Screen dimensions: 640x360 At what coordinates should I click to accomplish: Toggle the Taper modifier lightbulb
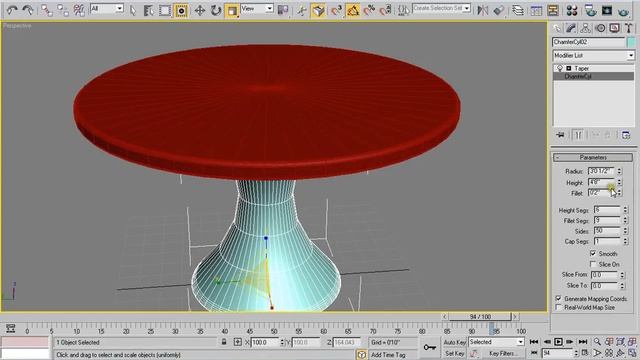coord(560,68)
